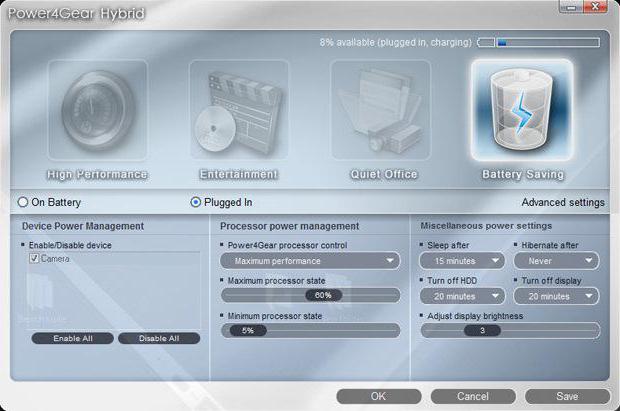Open Power4Gear processor control dropdown
The height and width of the screenshot is (411, 620).
[x=310, y=261]
